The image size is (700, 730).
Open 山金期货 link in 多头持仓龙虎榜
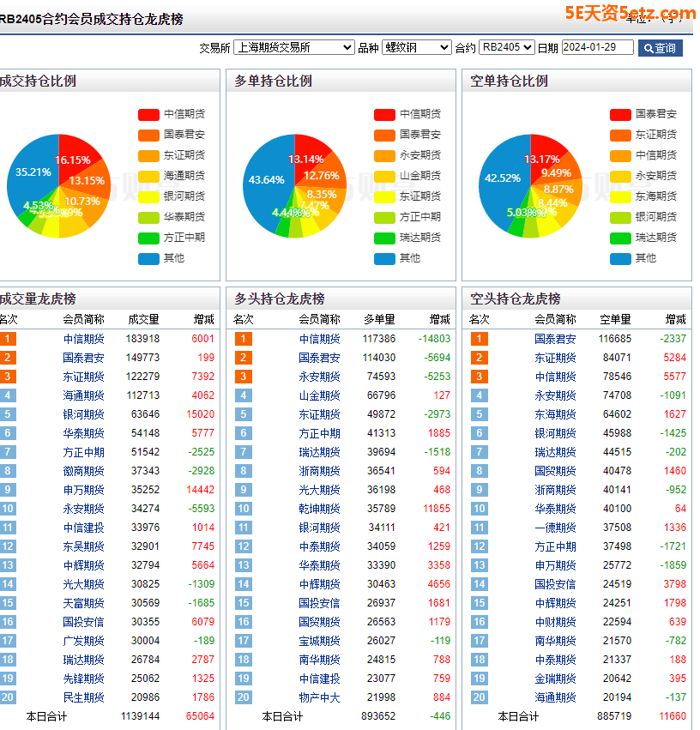(x=320, y=395)
